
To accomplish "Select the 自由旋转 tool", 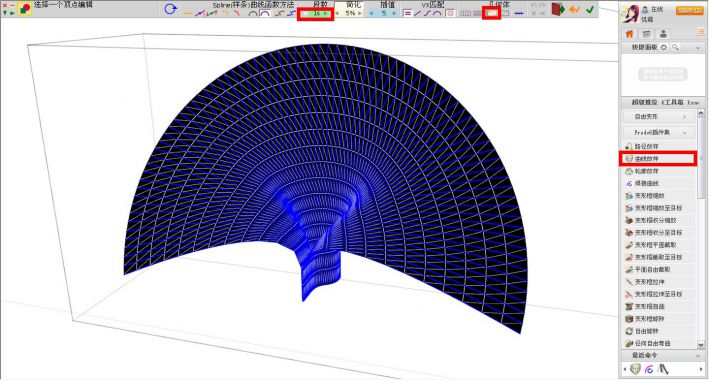I will (659, 331).
